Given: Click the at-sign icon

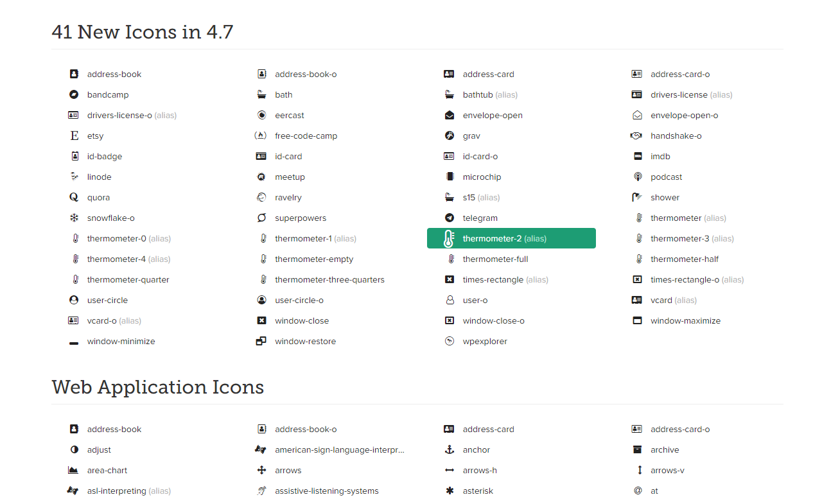Looking at the screenshot, I should pyautogui.click(x=638, y=491).
